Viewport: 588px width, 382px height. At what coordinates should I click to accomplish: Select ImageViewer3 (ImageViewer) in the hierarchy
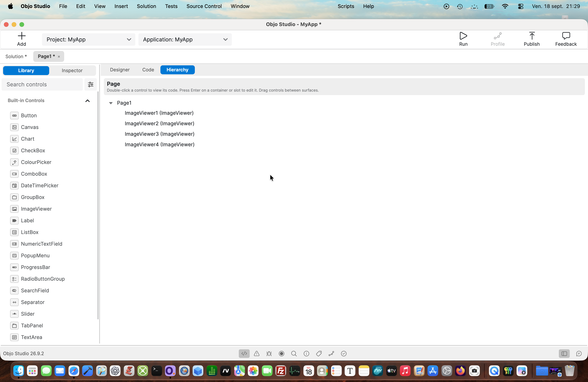[x=160, y=134]
